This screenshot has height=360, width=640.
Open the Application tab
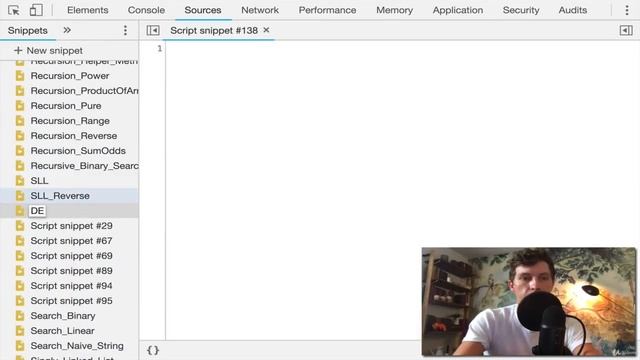(458, 10)
